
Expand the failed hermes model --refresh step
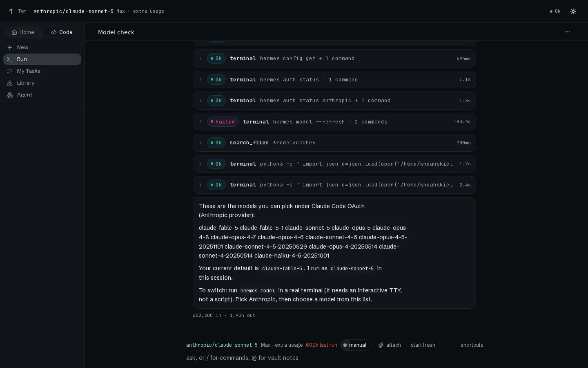click(334, 122)
